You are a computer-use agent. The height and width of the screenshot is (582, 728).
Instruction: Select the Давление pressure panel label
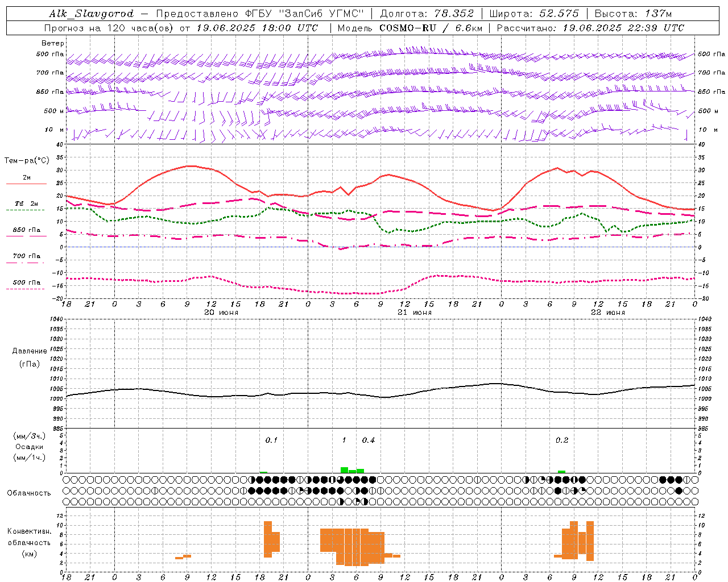click(x=30, y=351)
